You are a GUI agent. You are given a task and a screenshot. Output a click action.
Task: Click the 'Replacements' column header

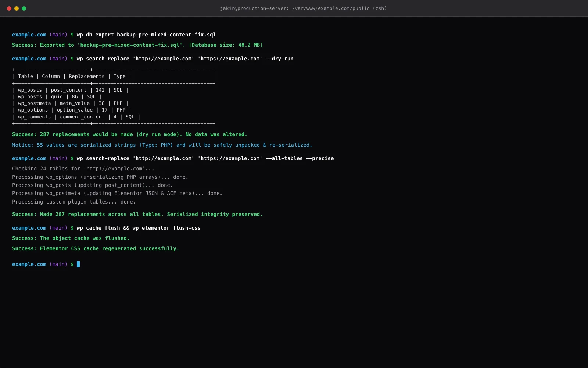coord(86,76)
